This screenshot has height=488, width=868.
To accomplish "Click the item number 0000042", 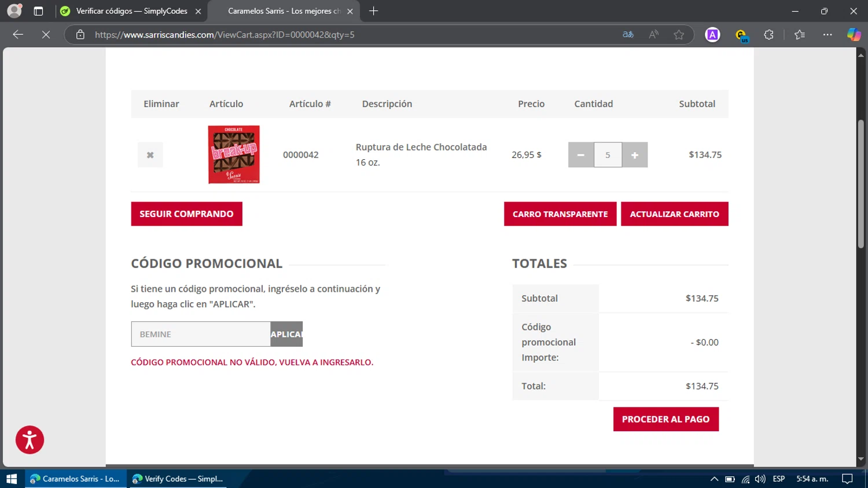I will click(x=301, y=155).
